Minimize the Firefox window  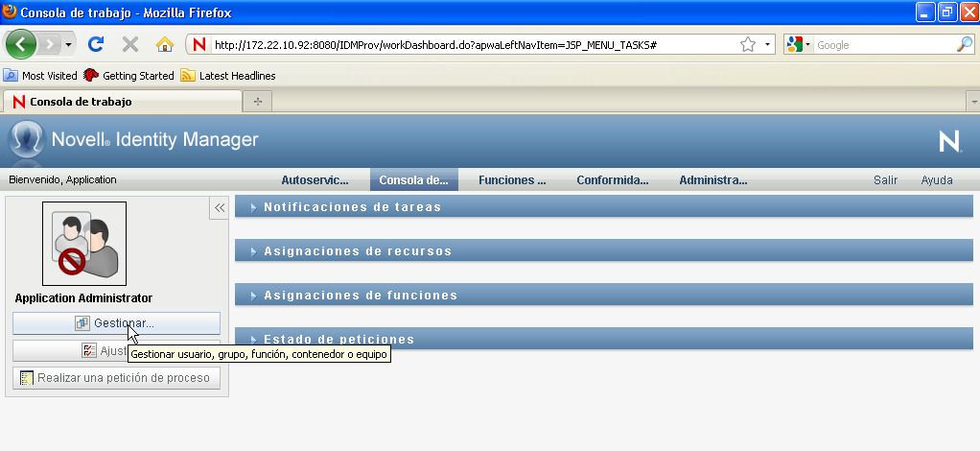925,12
